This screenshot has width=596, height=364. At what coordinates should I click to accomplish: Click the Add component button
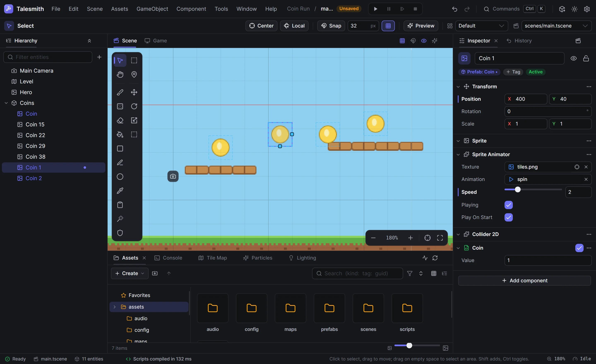pos(524,281)
